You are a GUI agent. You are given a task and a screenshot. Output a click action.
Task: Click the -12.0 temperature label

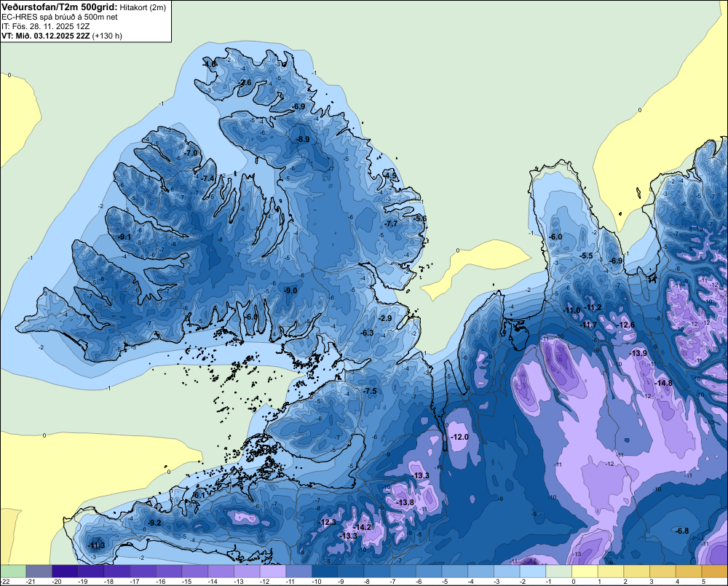(x=459, y=437)
